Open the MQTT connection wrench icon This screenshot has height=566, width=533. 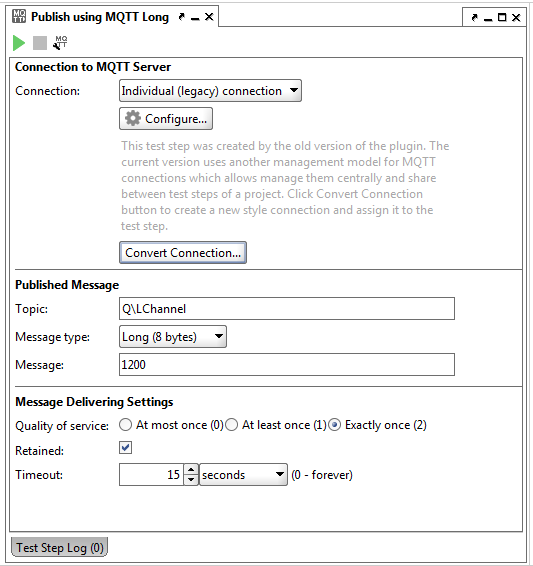(x=60, y=43)
